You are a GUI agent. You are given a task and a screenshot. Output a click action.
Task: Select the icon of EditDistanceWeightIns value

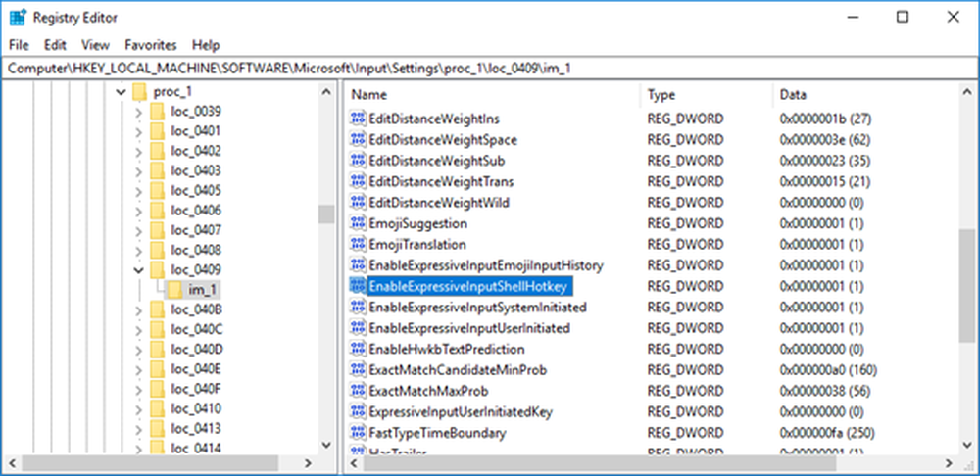pos(358,119)
